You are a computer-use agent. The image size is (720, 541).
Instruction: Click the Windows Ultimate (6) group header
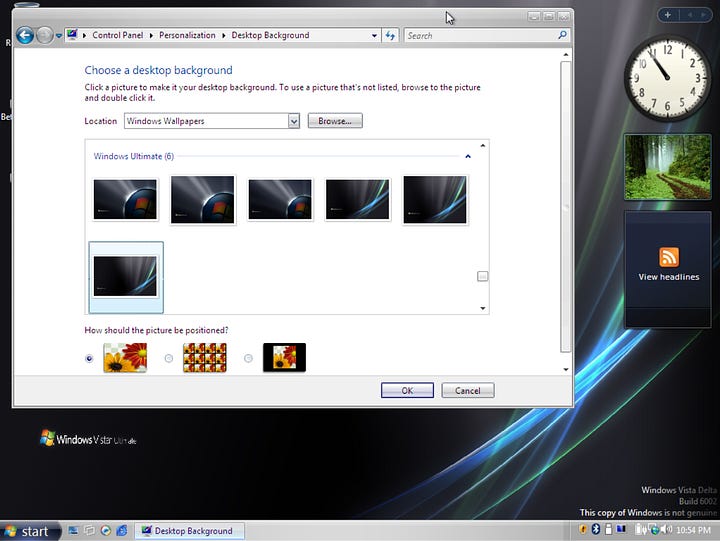coord(134,156)
